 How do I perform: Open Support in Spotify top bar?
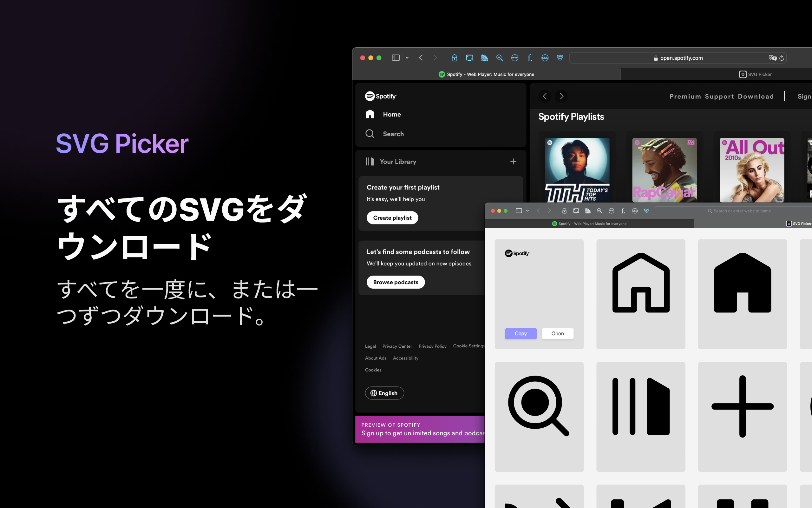click(x=719, y=97)
